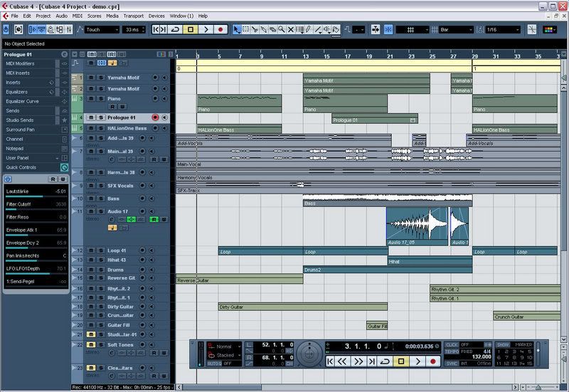Start recording from the transport panel
The image size is (569, 392).
pyautogui.click(x=432, y=361)
